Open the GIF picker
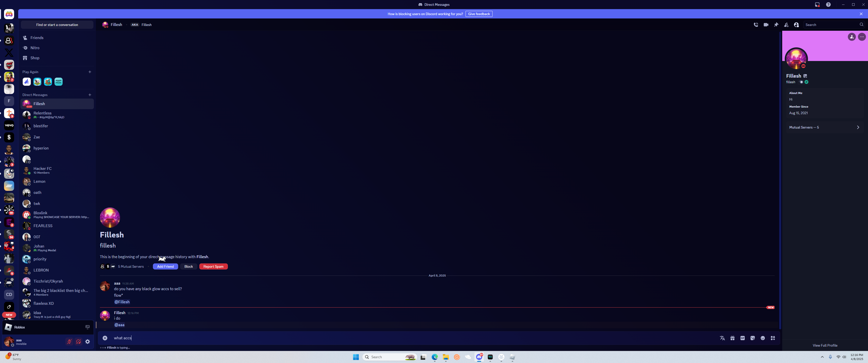The image size is (868, 363). coord(742,338)
